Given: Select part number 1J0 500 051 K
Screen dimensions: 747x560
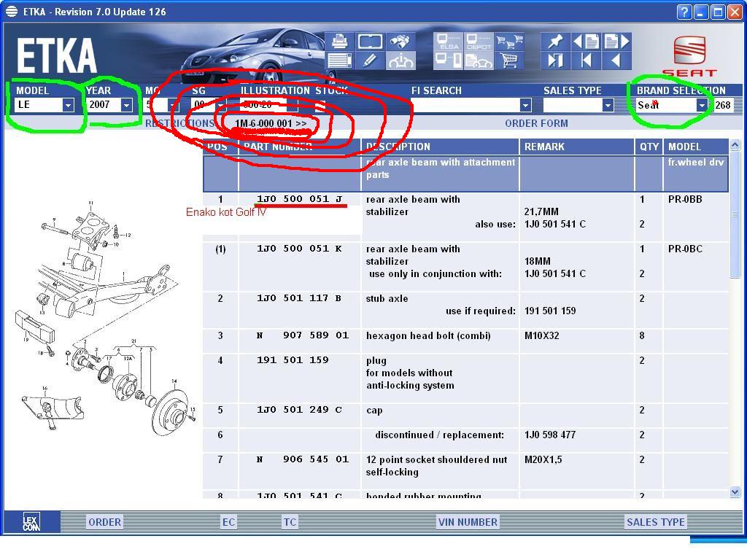Looking at the screenshot, I should pos(299,249).
